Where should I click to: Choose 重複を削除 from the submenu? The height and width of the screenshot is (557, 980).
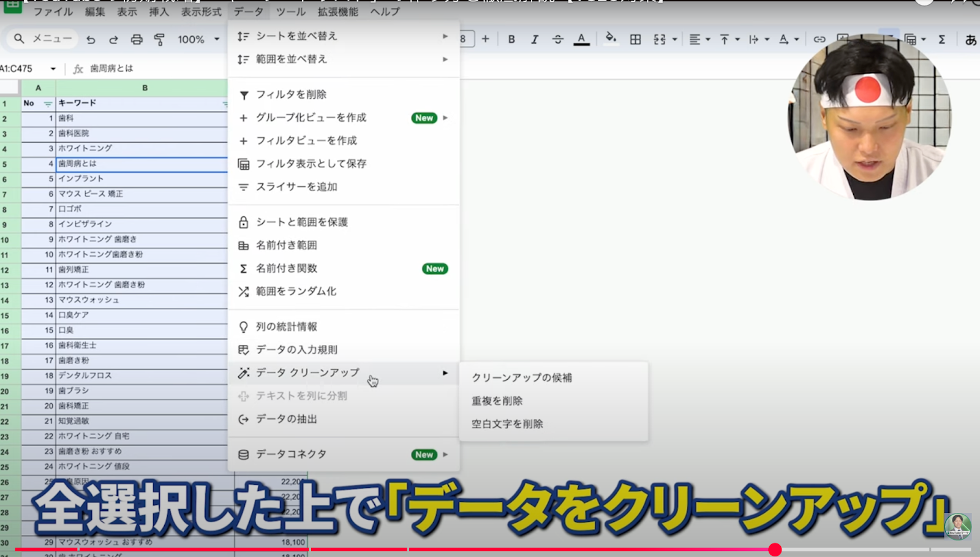point(497,401)
